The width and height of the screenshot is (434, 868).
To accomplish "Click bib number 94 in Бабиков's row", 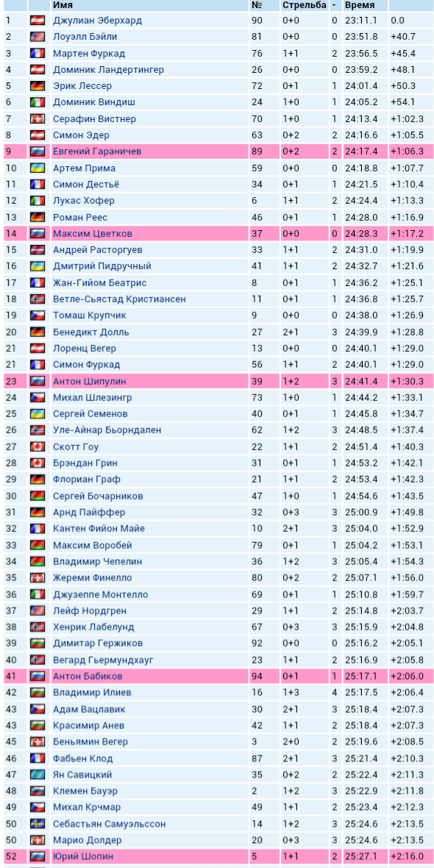I will point(257,677).
